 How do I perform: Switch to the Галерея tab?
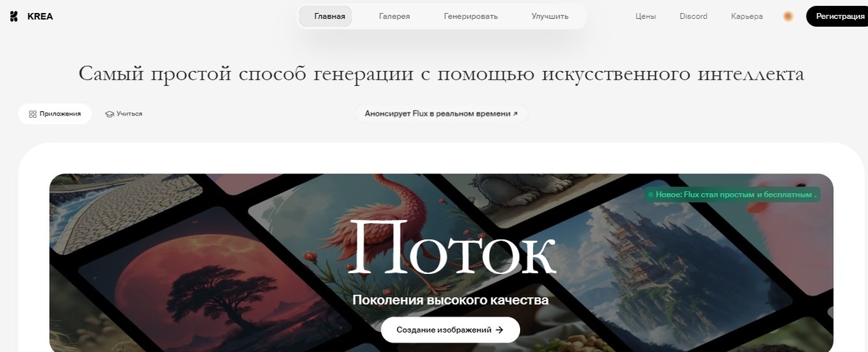click(394, 16)
